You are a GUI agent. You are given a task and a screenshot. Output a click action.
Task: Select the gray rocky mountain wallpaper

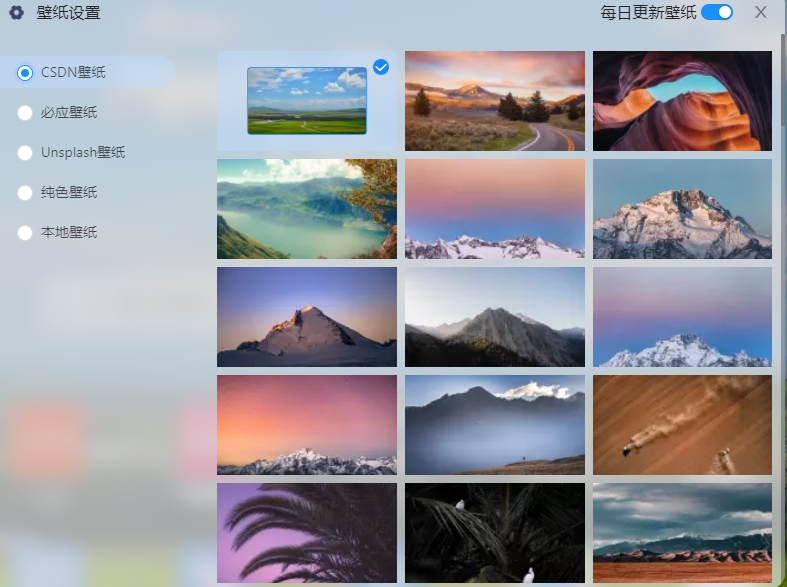(495, 317)
